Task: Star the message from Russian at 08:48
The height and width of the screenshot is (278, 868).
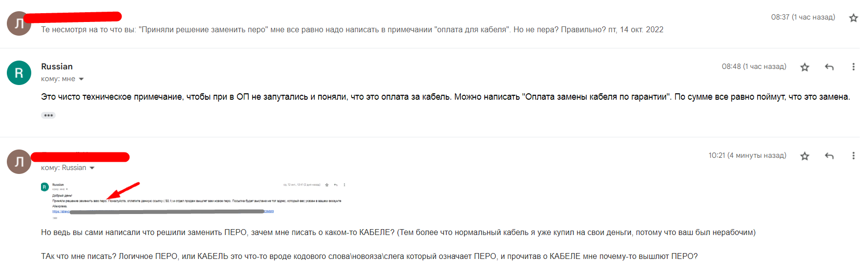Action: (805, 67)
